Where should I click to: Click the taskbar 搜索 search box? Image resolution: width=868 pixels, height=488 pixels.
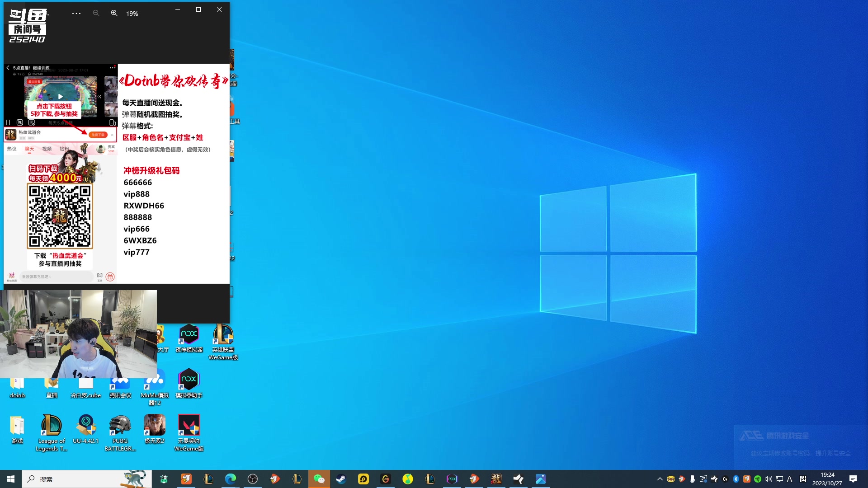(x=87, y=479)
